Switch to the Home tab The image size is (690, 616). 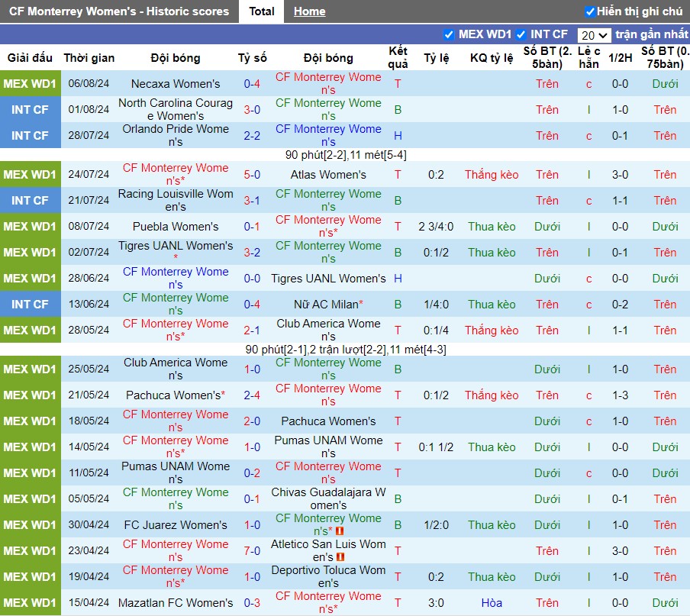click(x=309, y=12)
